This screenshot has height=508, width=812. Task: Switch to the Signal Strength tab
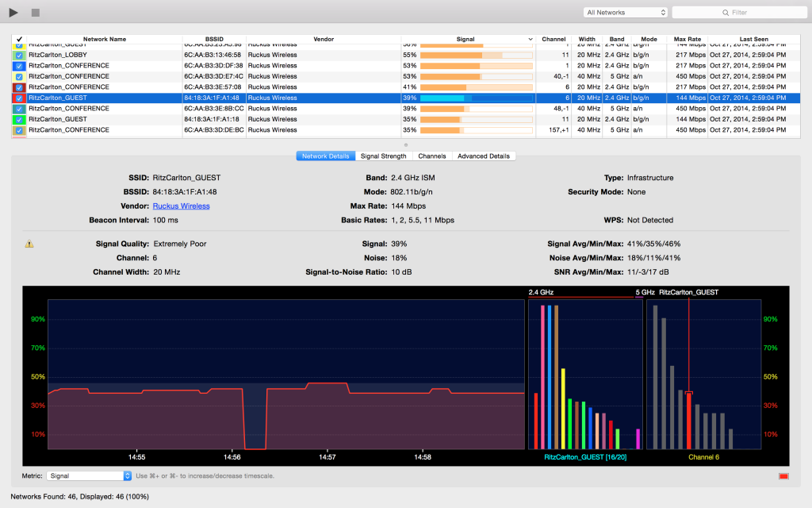click(x=383, y=156)
